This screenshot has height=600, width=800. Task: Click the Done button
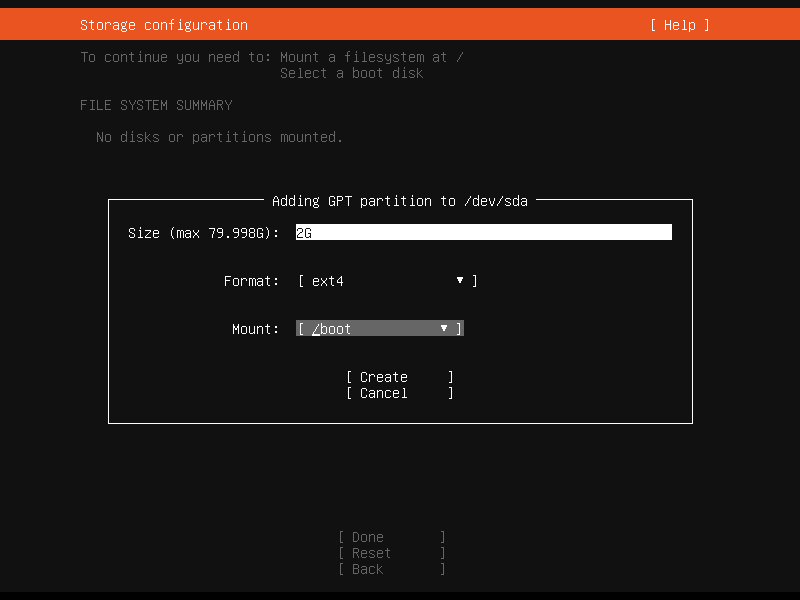point(392,537)
